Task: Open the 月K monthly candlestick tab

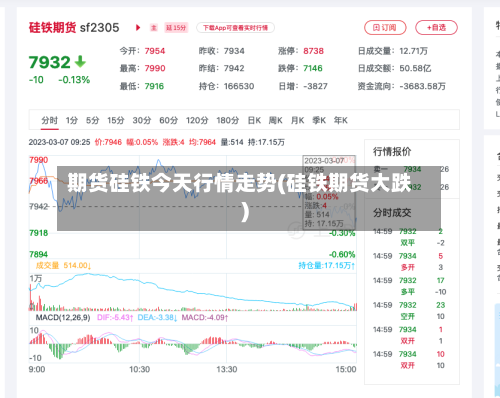Action: (x=297, y=120)
